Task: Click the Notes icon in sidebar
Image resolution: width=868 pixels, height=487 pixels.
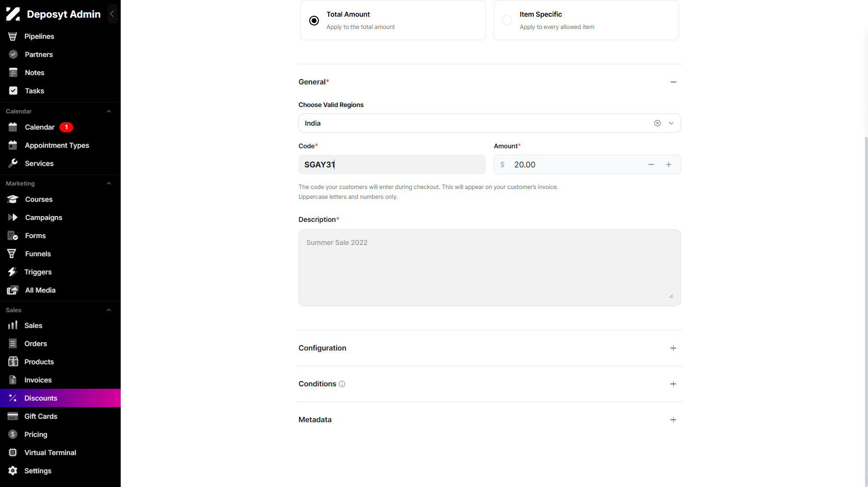Action: (x=13, y=73)
